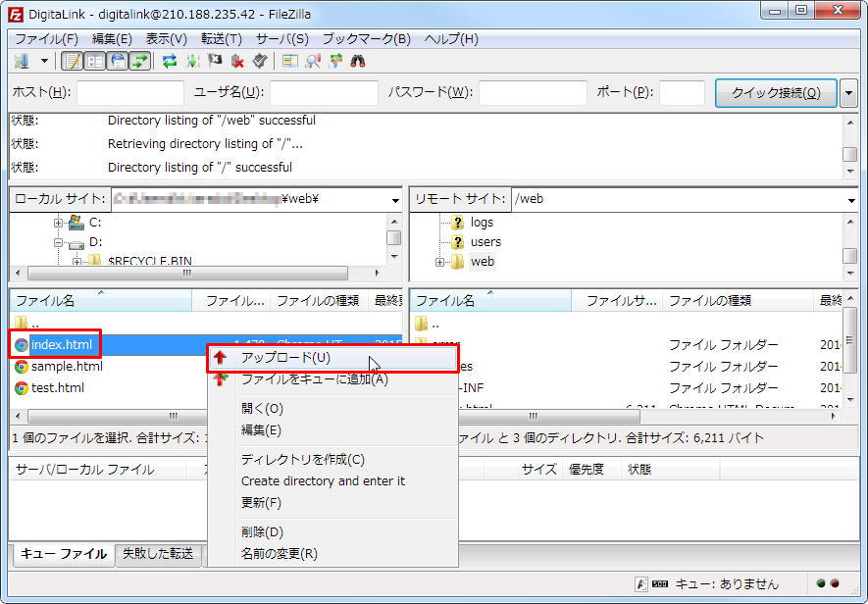
Task: Open the ローカル サイト path dropdown
Action: coord(395,200)
